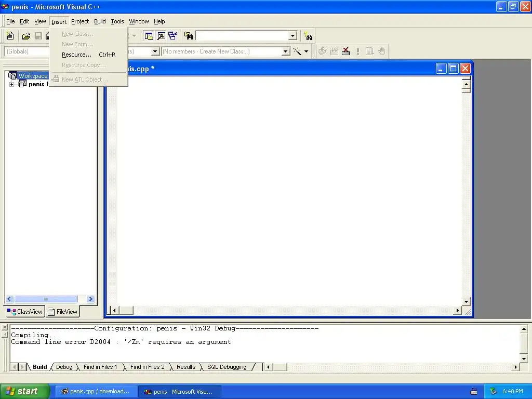Select the Find in Files 2 tab

147,367
